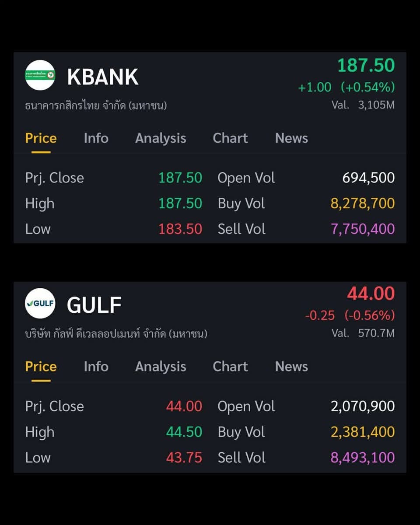Click KBANK's Buy Vol value 8,278,700
Viewport: 420px width, 525px height.
[x=363, y=203]
